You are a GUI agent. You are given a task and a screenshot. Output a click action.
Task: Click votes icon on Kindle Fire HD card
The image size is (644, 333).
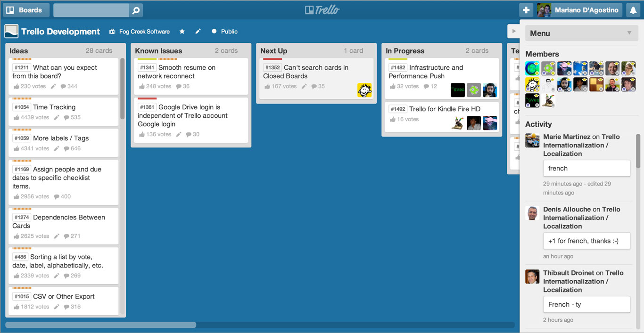(x=393, y=119)
